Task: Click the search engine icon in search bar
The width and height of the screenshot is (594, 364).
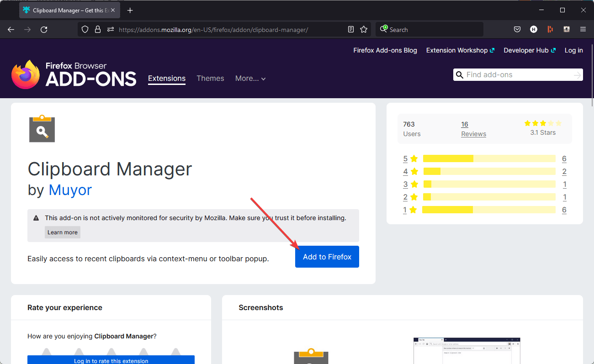Action: point(384,29)
